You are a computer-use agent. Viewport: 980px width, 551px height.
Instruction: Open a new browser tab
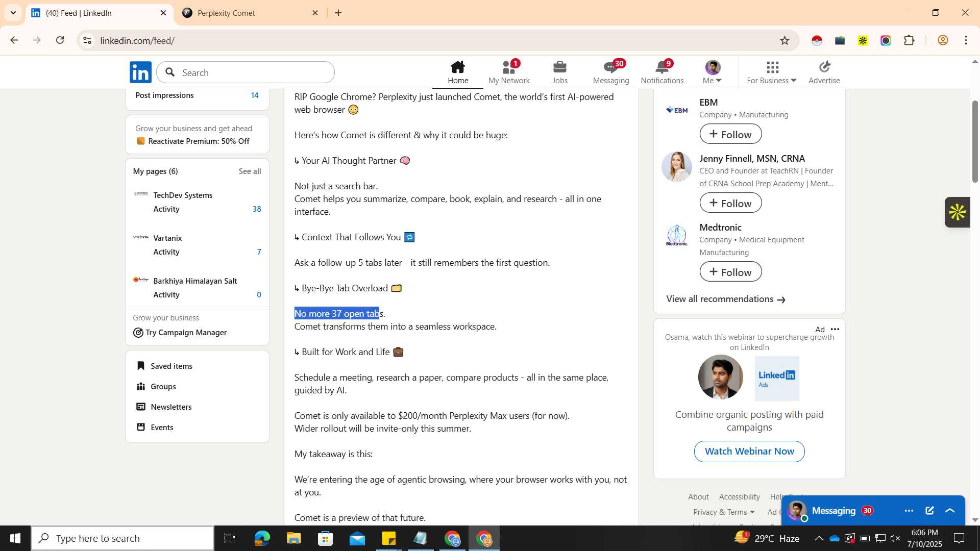pyautogui.click(x=338, y=13)
